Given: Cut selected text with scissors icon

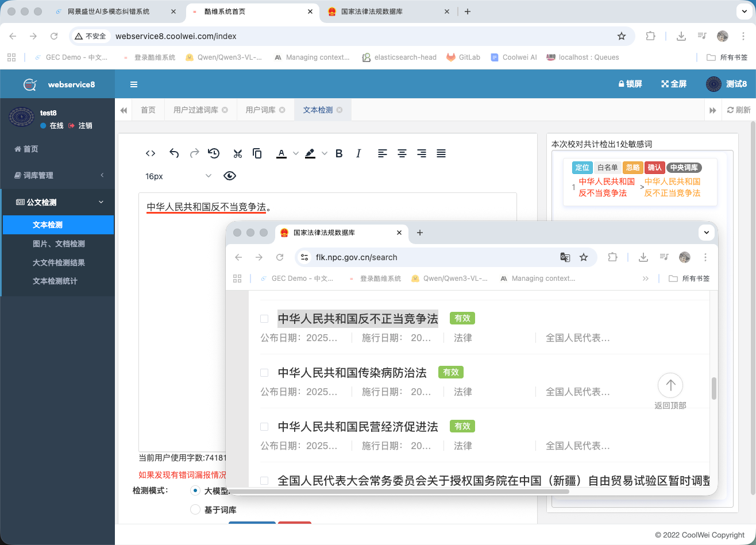Looking at the screenshot, I should (x=237, y=153).
